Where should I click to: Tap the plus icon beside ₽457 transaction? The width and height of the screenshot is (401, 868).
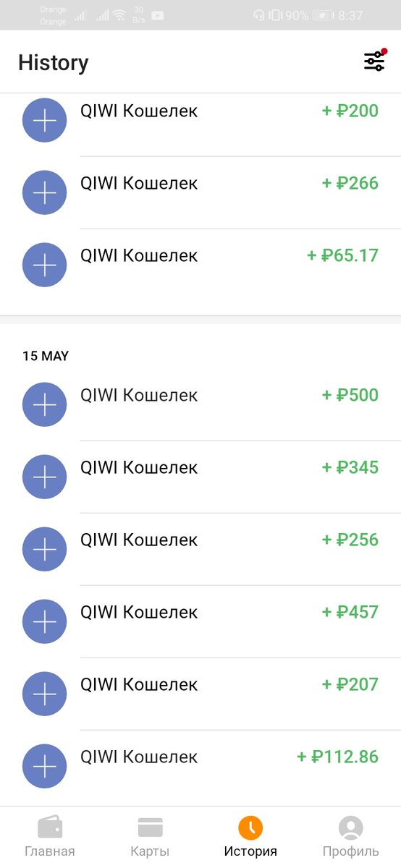click(45, 621)
